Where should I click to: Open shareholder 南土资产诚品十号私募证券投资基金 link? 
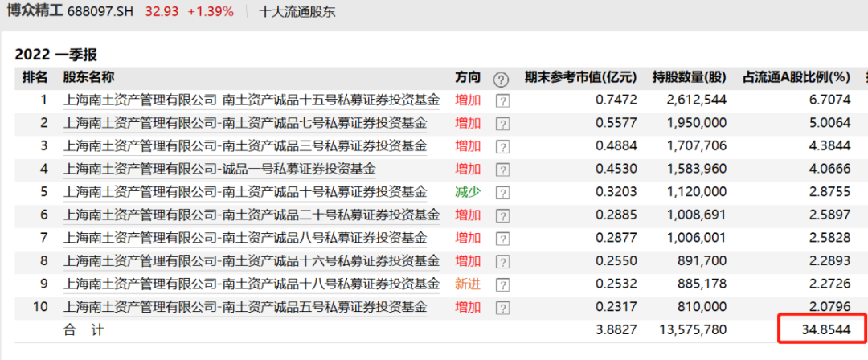[246, 192]
